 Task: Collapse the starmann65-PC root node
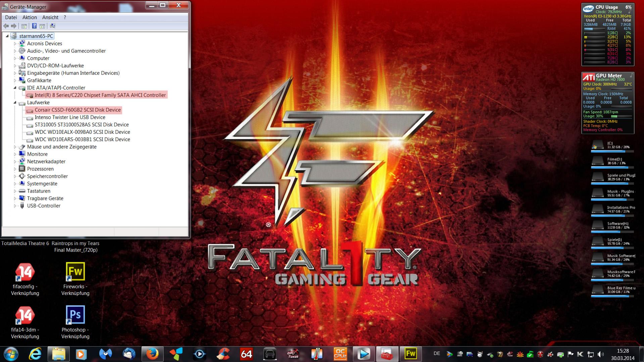7,36
